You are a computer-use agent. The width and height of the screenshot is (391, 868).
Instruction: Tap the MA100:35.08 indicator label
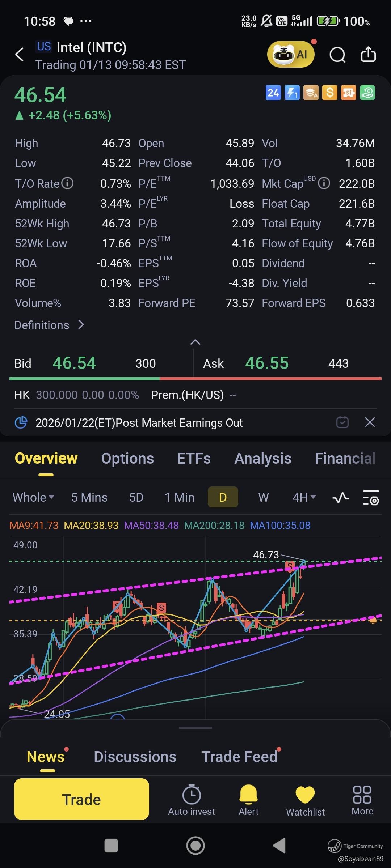[280, 525]
